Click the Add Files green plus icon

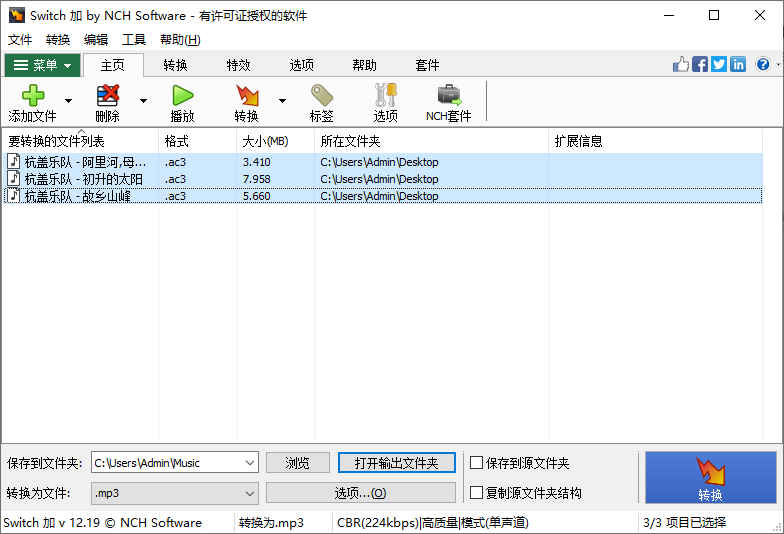(33, 95)
